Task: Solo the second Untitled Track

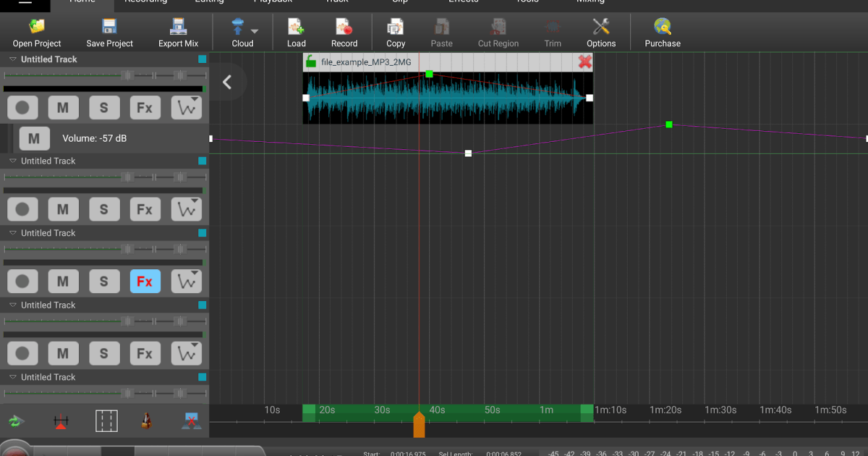Action: pos(104,209)
